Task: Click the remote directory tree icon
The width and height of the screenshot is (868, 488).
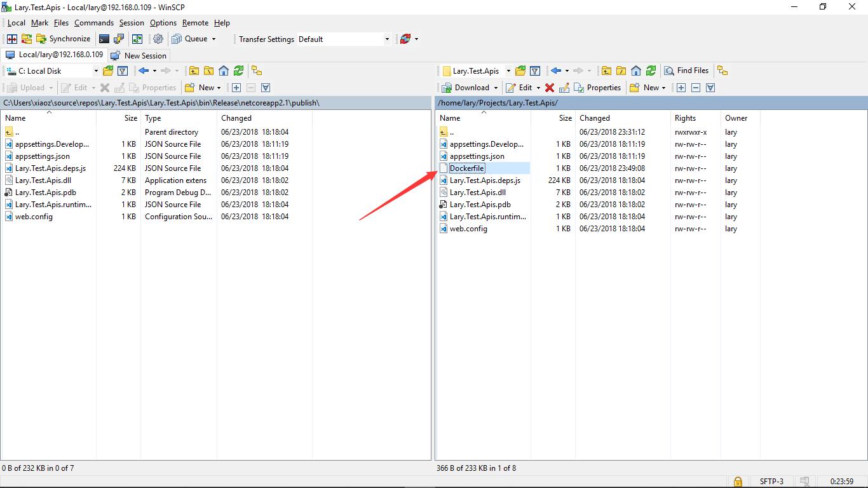Action: (x=722, y=71)
